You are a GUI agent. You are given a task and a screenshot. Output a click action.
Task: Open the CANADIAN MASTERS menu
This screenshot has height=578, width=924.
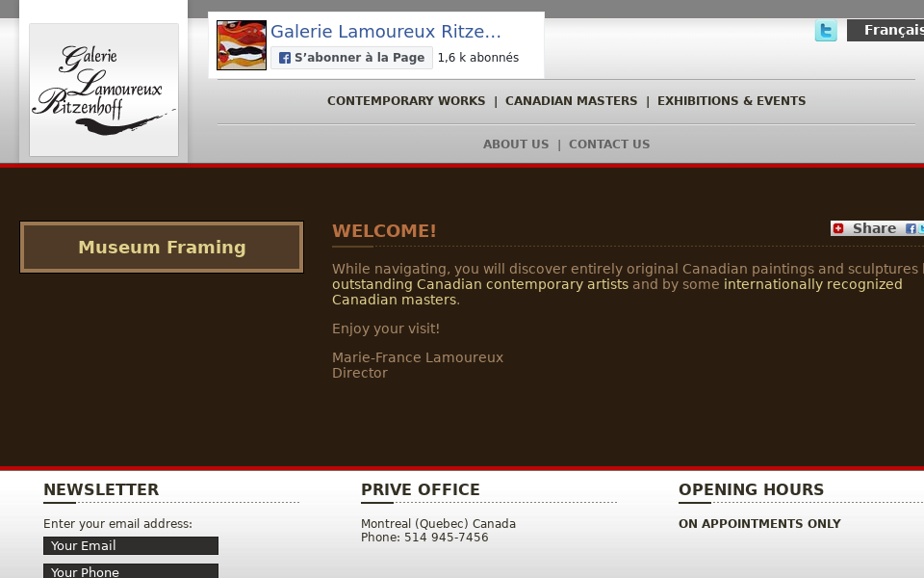click(x=571, y=100)
